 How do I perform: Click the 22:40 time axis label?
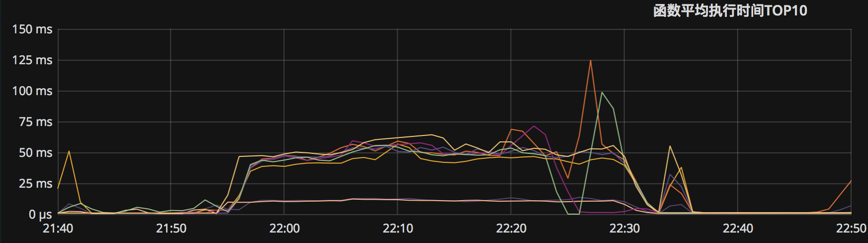pyautogui.click(x=738, y=229)
